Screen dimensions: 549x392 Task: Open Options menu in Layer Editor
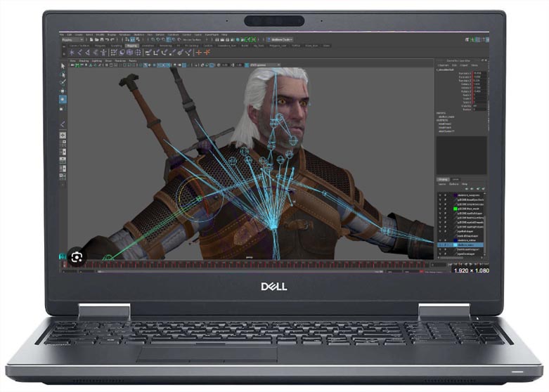(x=454, y=184)
